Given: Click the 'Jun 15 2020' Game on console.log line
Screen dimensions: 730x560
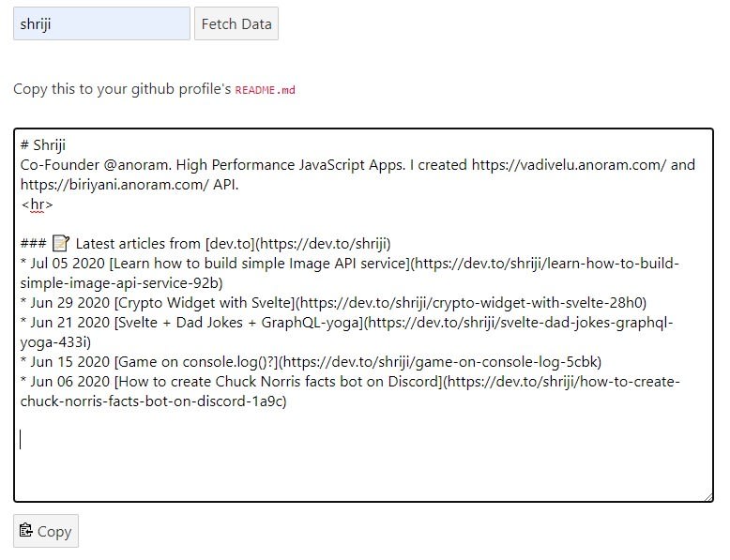Looking at the screenshot, I should (x=311, y=362).
